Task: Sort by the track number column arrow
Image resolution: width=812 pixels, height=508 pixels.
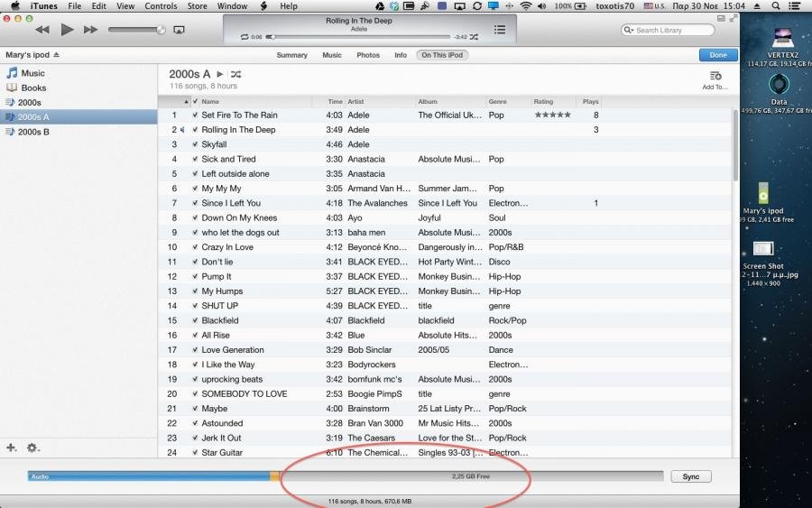Action: (x=187, y=101)
